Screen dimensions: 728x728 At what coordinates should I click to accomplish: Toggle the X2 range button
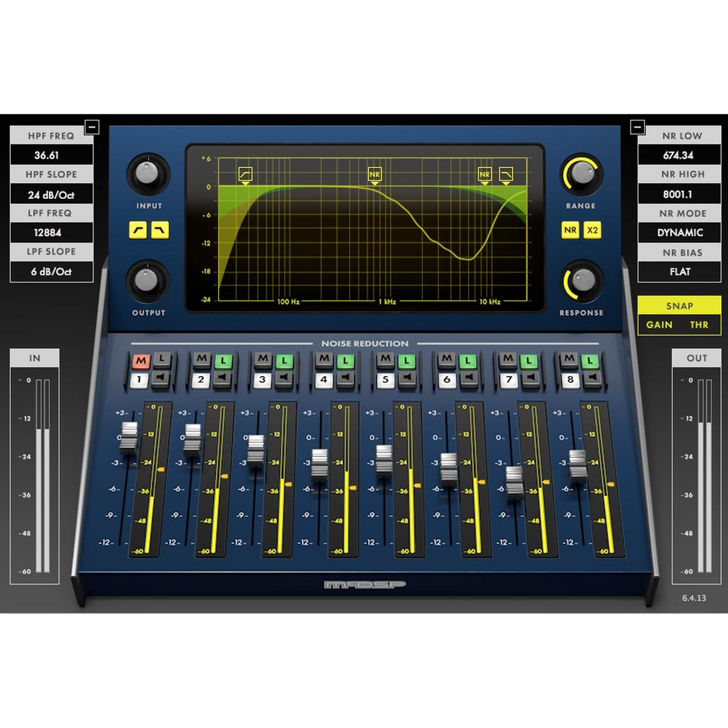click(x=592, y=230)
